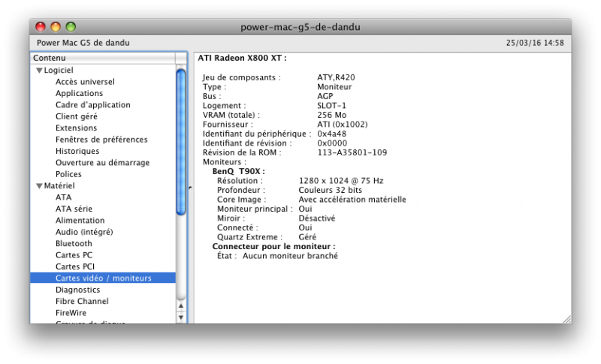Select Cadre d'application entry
This screenshot has width=601, height=364.
click(92, 104)
